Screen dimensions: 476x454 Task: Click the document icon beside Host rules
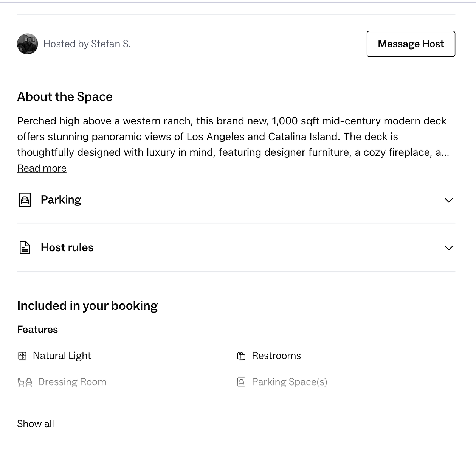click(x=25, y=247)
